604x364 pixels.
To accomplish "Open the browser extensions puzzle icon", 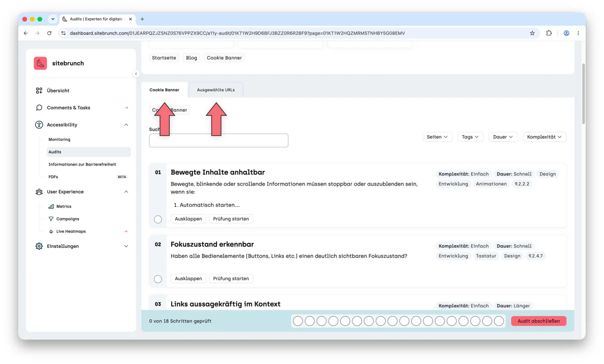I will click(x=549, y=33).
